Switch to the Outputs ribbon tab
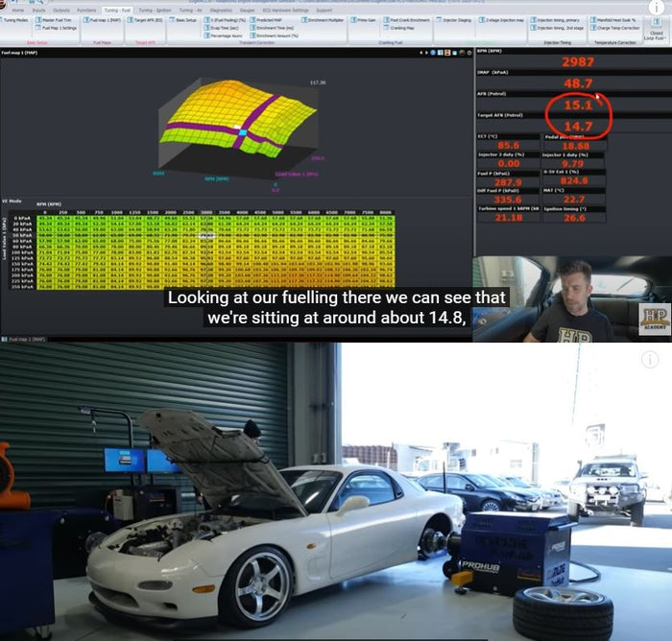This screenshot has height=641, width=672. pos(61,10)
